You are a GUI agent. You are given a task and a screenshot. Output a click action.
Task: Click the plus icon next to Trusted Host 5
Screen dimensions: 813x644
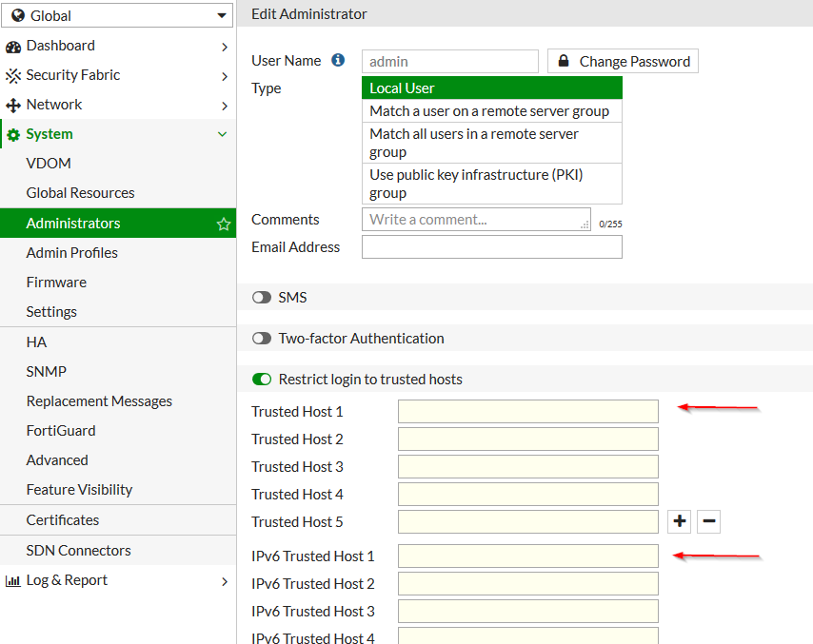(x=677, y=521)
